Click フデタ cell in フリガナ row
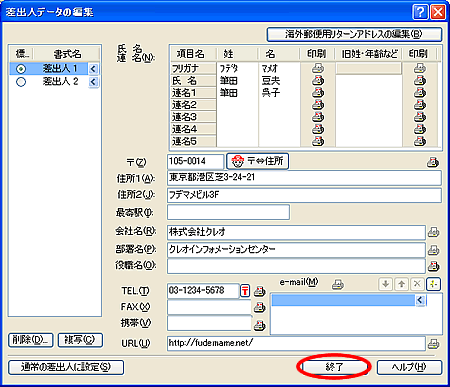The image size is (450, 387). tap(237, 68)
